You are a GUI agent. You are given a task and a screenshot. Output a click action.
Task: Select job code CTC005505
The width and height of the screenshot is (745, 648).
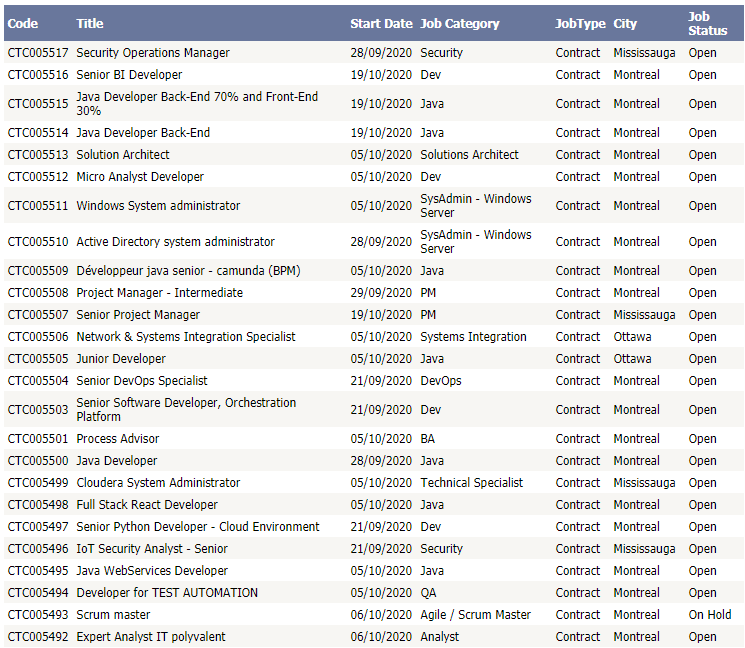point(38,359)
